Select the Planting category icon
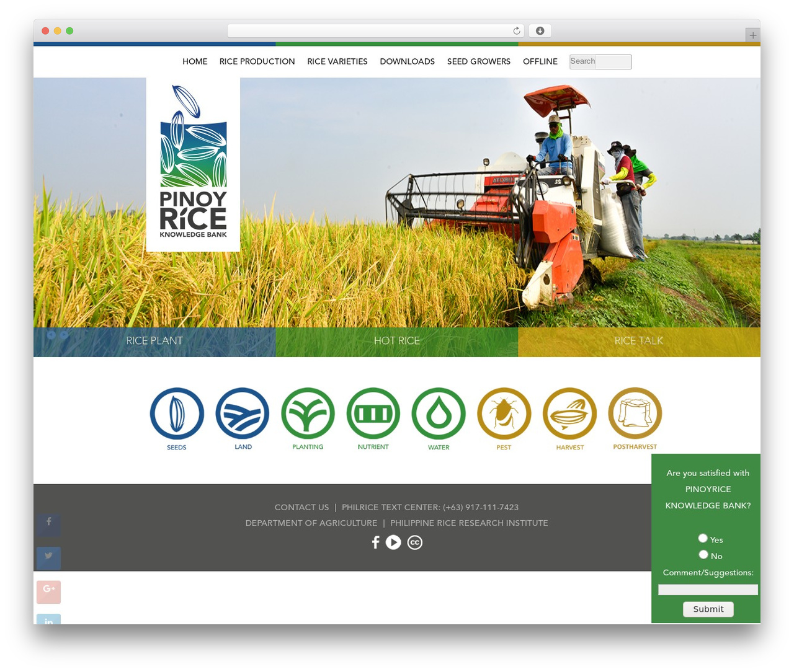 click(x=308, y=413)
